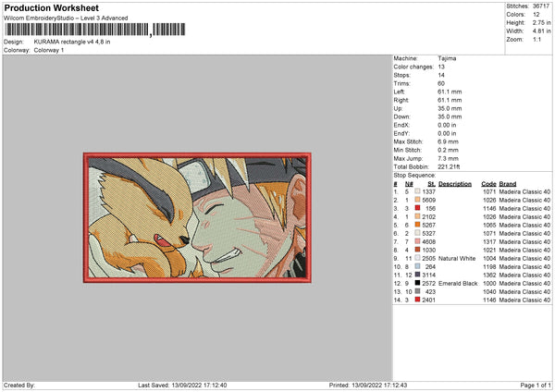The image size is (555, 392).
Task: Click the 'EndY:' label
Action: (x=401, y=133)
